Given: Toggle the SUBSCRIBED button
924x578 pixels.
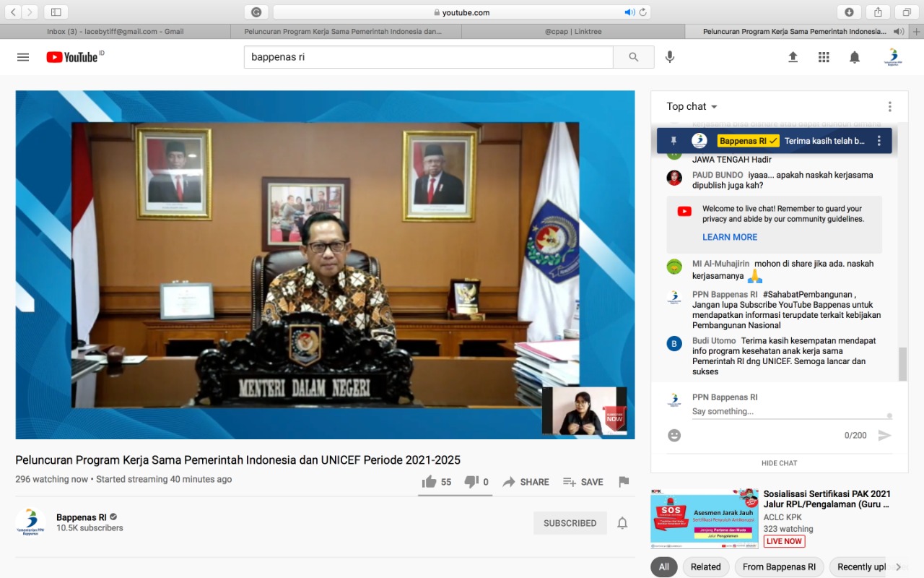Looking at the screenshot, I should click(x=570, y=523).
